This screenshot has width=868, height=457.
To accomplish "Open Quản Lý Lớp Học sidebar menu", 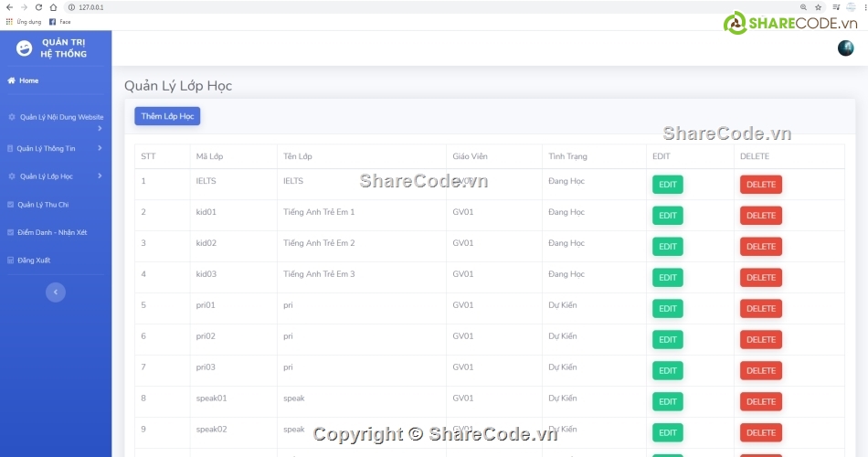I will pos(47,176).
